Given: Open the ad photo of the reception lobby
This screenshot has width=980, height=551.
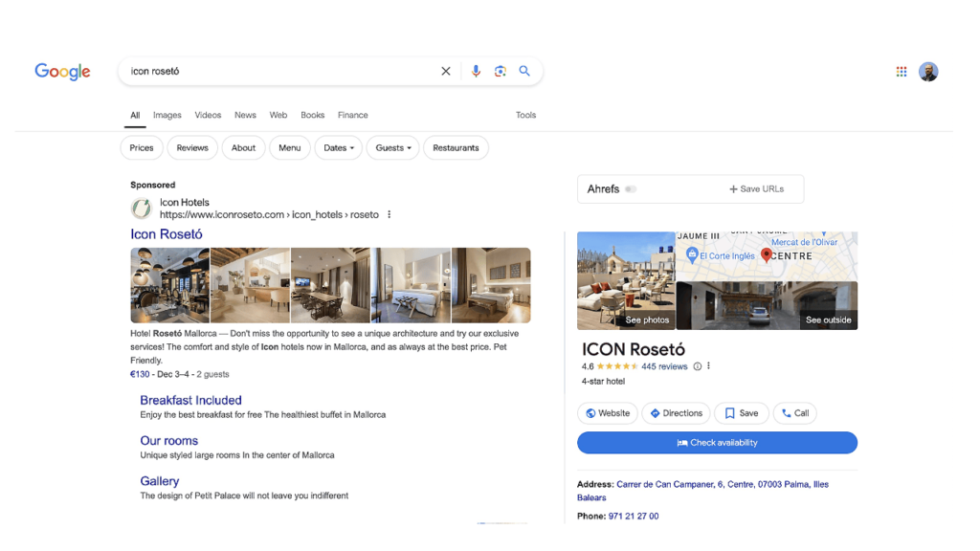Looking at the screenshot, I should 250,285.
